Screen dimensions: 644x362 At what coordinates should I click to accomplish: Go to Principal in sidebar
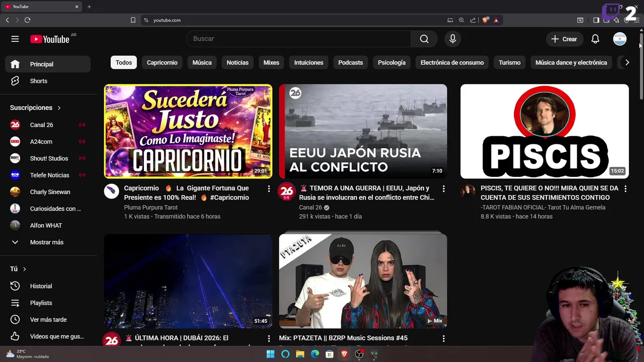click(48, 64)
